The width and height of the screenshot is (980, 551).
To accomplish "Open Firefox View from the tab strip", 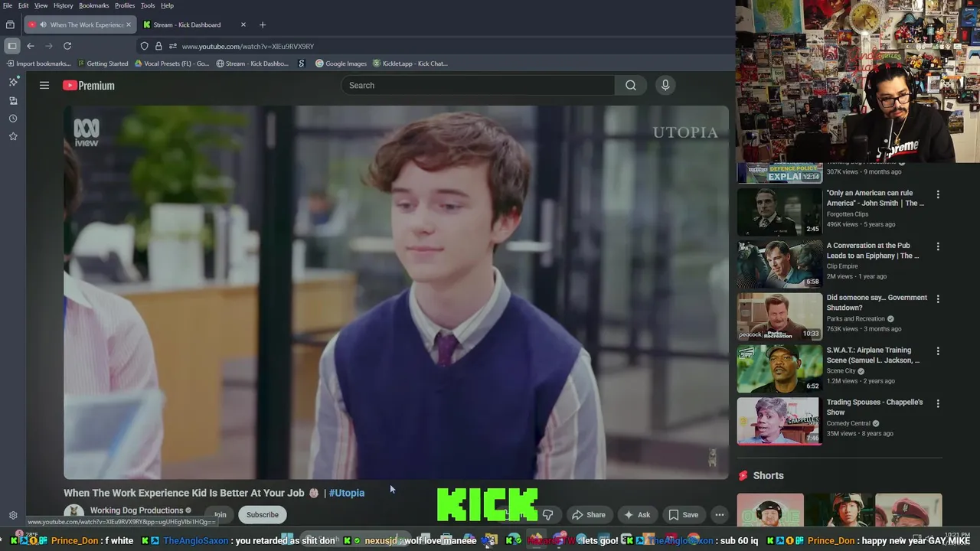I will 10,24.
